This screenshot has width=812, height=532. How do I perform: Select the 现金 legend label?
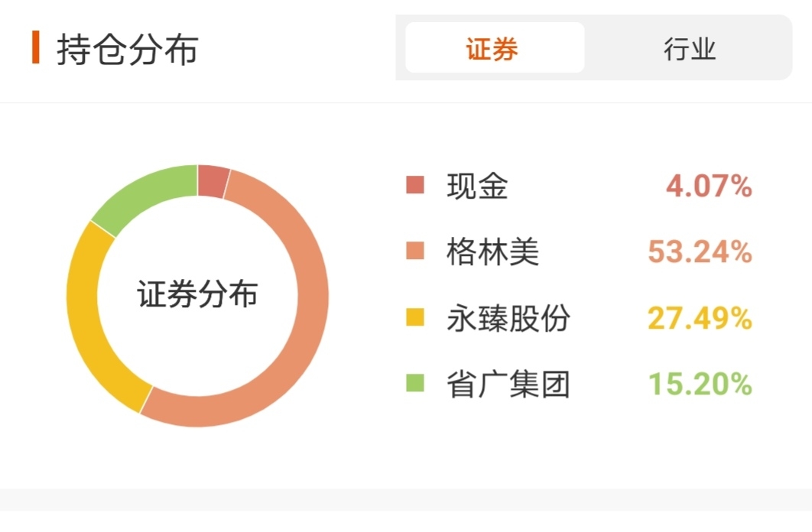click(x=477, y=186)
